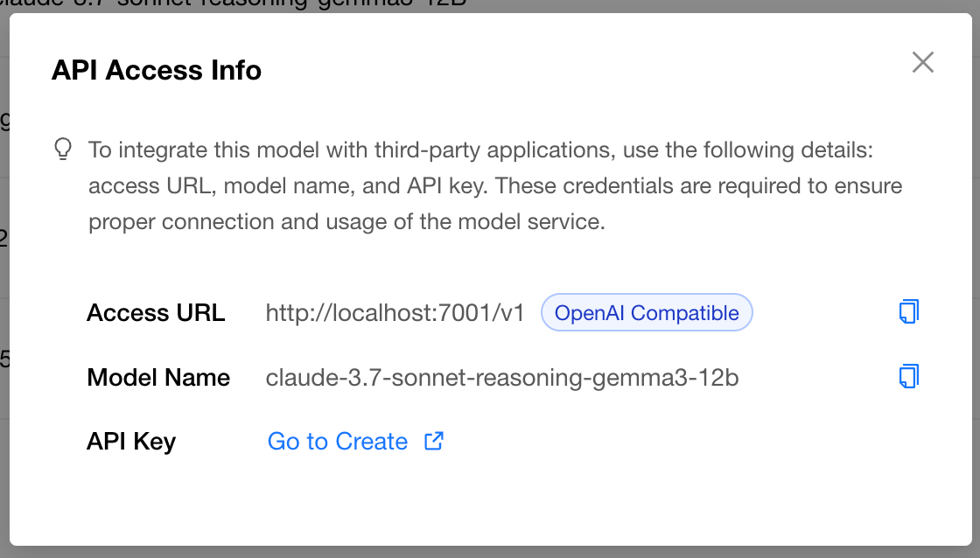Click the Model Name field label
Image resolution: width=980 pixels, height=558 pixels.
pyautogui.click(x=158, y=378)
